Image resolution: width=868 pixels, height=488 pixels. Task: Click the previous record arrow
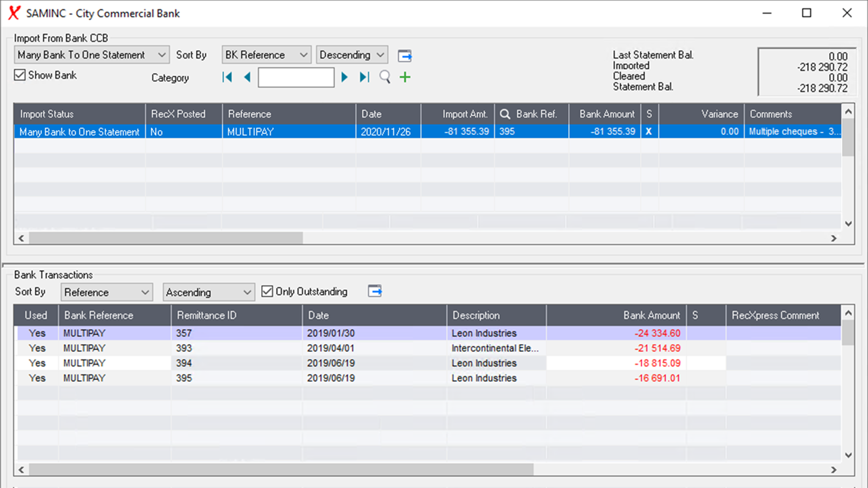(x=247, y=77)
